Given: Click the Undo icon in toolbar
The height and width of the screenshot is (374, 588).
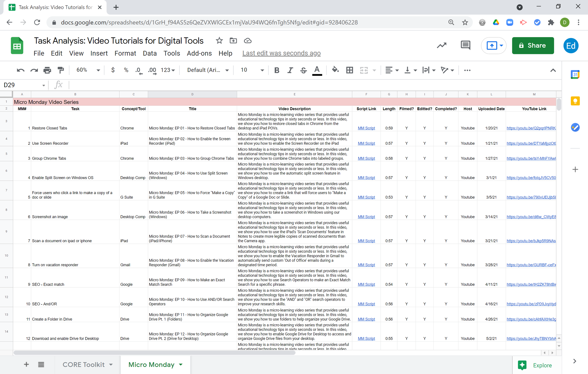Looking at the screenshot, I should [20, 70].
